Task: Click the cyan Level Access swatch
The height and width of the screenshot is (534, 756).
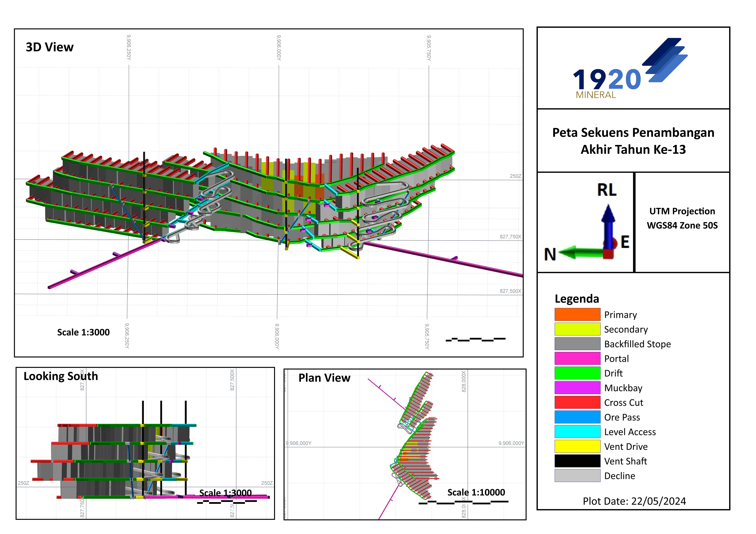Action: click(x=577, y=432)
